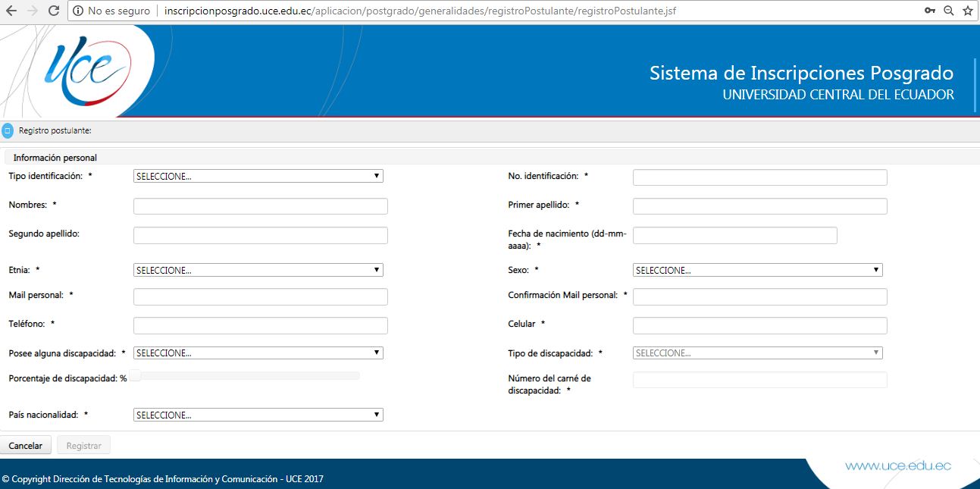The height and width of the screenshot is (489, 980).
Task: Open the 'Etnia' dropdown
Action: (x=258, y=269)
